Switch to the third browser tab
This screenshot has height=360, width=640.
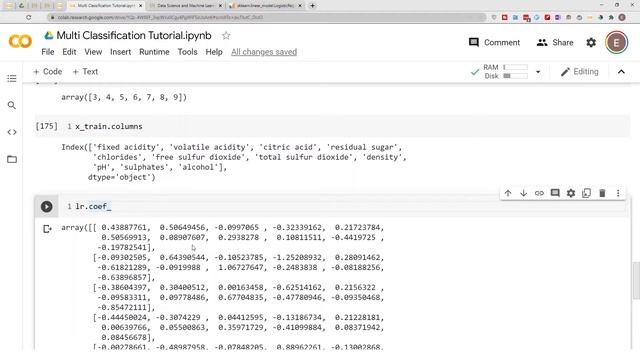pyautogui.click(x=264, y=6)
